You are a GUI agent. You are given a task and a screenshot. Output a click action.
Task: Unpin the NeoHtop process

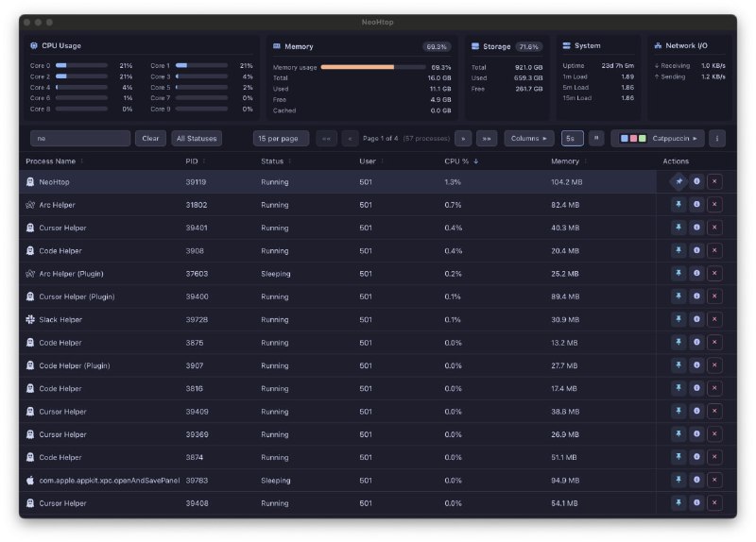point(679,181)
